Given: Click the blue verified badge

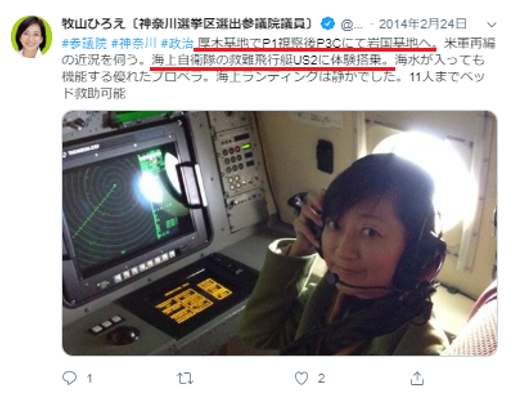Looking at the screenshot, I should pos(328,23).
